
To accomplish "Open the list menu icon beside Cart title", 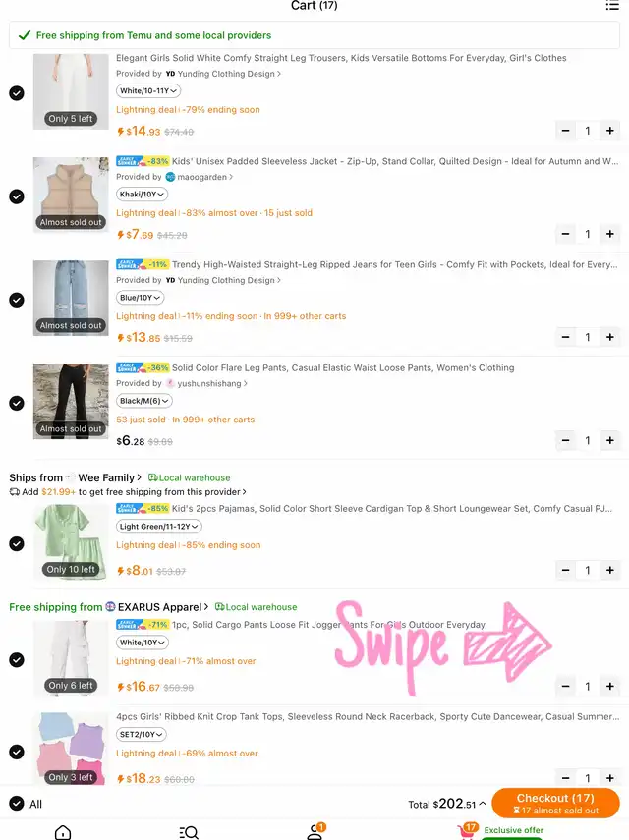I will tap(612, 5).
